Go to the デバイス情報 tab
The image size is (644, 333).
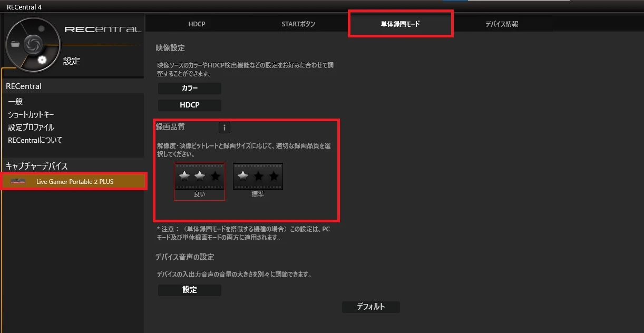coord(502,24)
